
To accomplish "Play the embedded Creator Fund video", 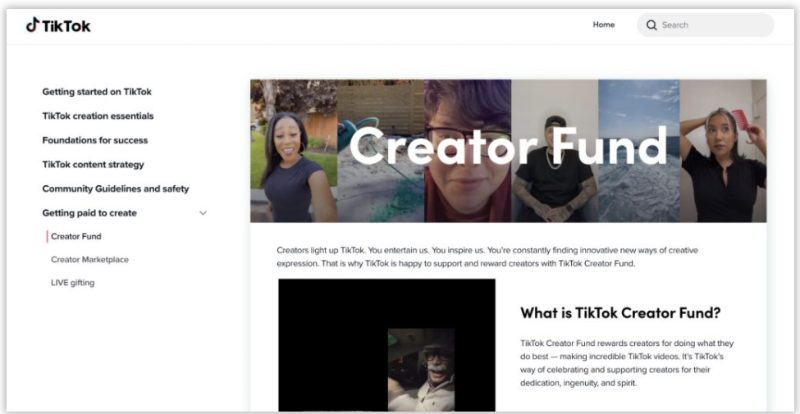I will coord(387,345).
